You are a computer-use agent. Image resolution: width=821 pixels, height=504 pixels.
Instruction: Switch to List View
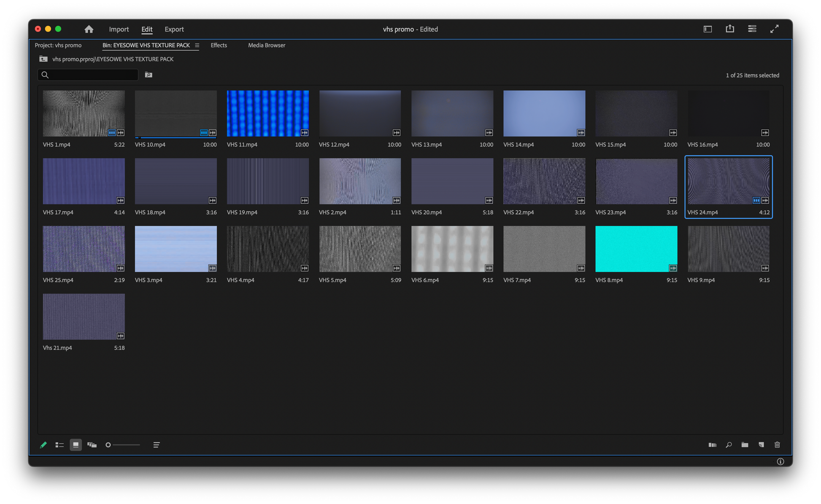(59, 445)
